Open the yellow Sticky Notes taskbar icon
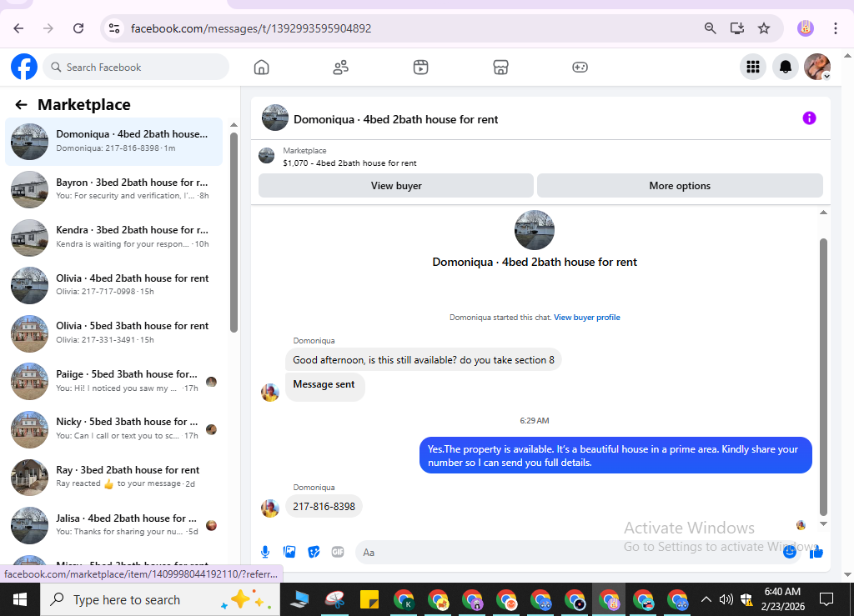Viewport: 854px width, 616px height. click(369, 599)
